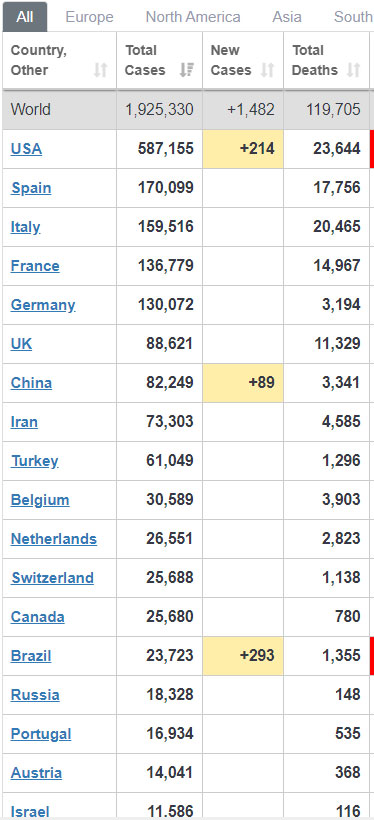This screenshot has width=374, height=820.
Task: Click the World total cases cell
Action: [159, 109]
